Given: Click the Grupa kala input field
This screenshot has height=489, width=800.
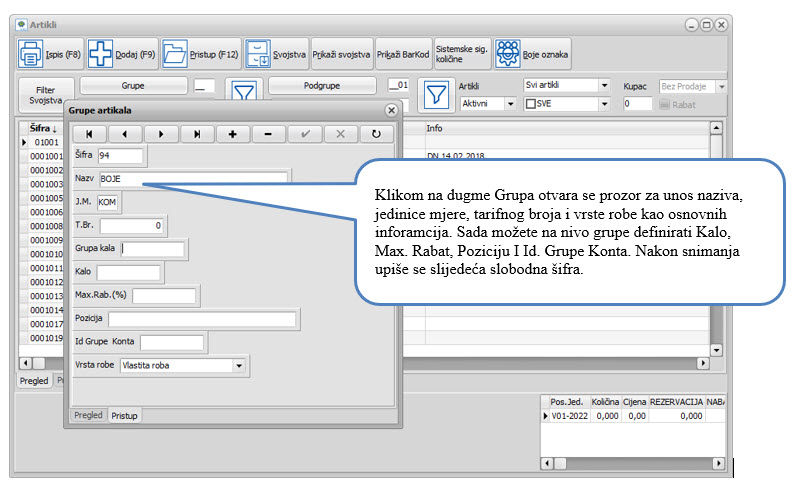Looking at the screenshot, I should (153, 249).
